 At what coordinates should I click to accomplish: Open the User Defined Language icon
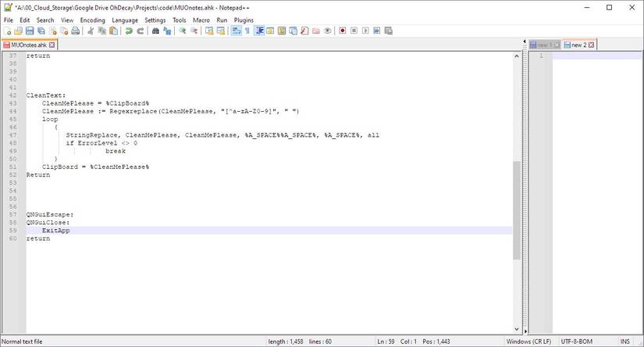click(x=270, y=30)
